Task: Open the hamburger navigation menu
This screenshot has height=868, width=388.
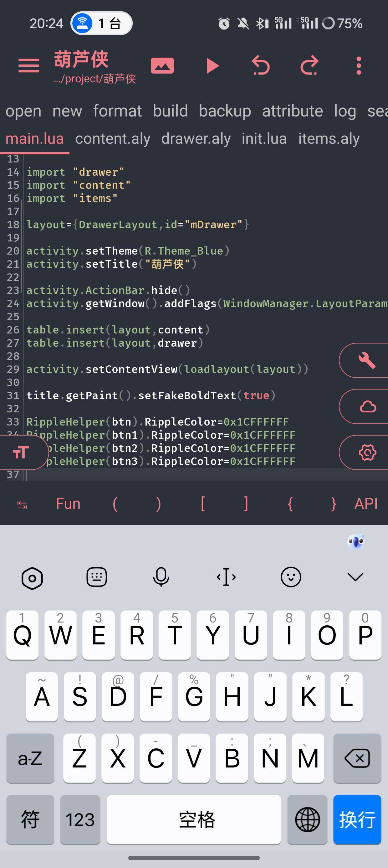Action: click(28, 65)
